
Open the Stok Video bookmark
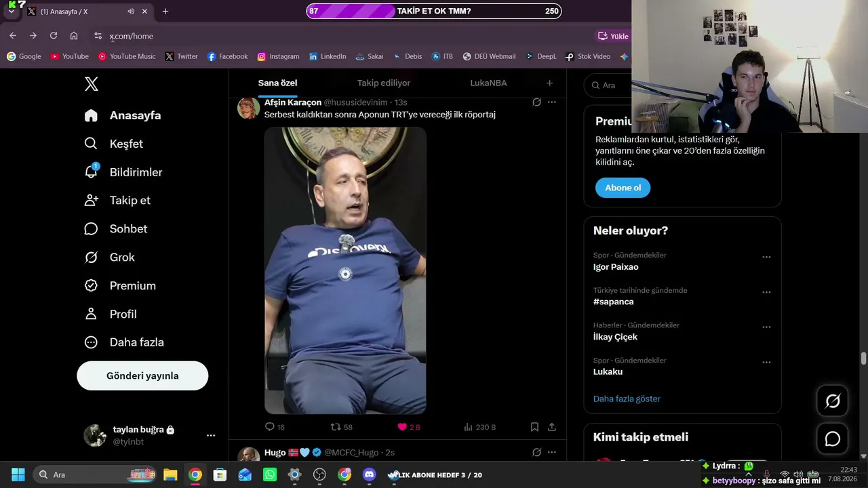point(588,56)
